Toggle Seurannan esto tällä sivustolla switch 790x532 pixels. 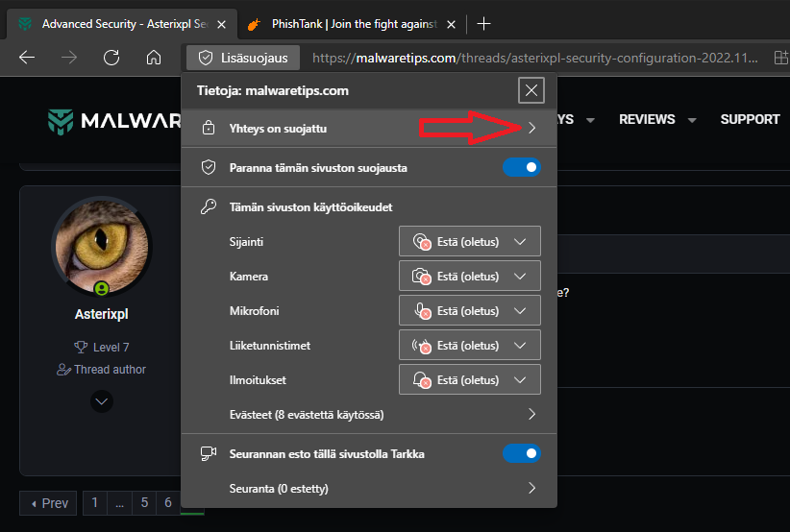(x=522, y=453)
